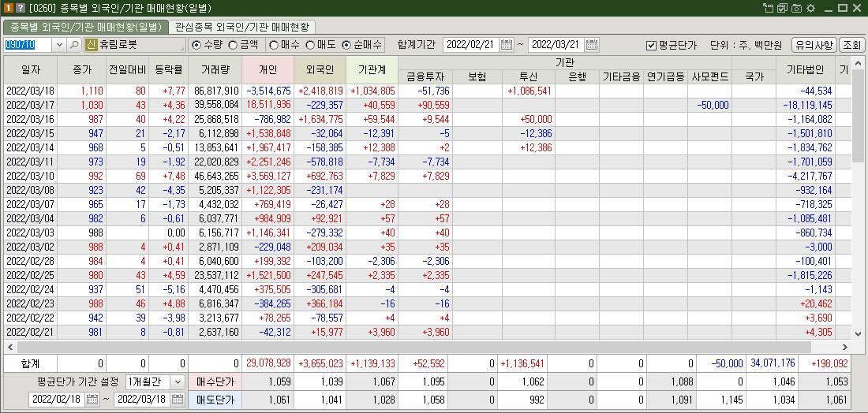Click the 거래량 column header
Viewport: 868px width, 413px height.
(215, 69)
